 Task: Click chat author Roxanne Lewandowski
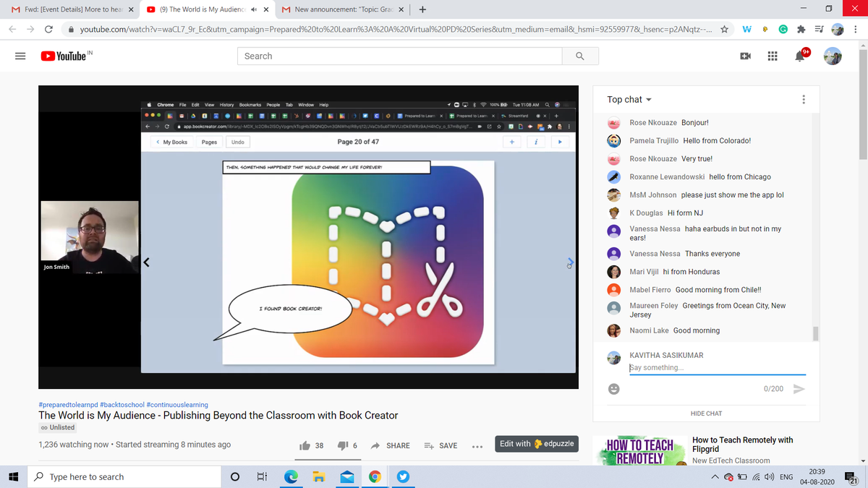click(x=667, y=176)
